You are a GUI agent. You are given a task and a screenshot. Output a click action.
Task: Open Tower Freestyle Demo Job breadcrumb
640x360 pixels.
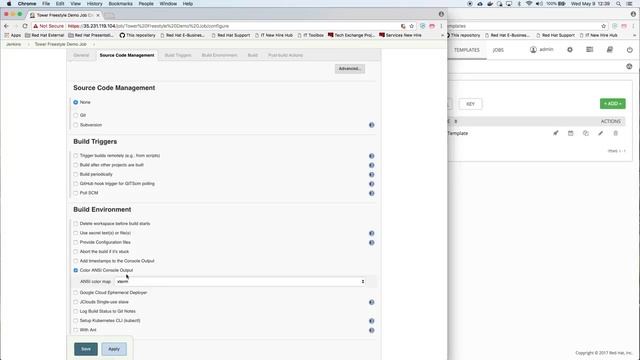60,44
